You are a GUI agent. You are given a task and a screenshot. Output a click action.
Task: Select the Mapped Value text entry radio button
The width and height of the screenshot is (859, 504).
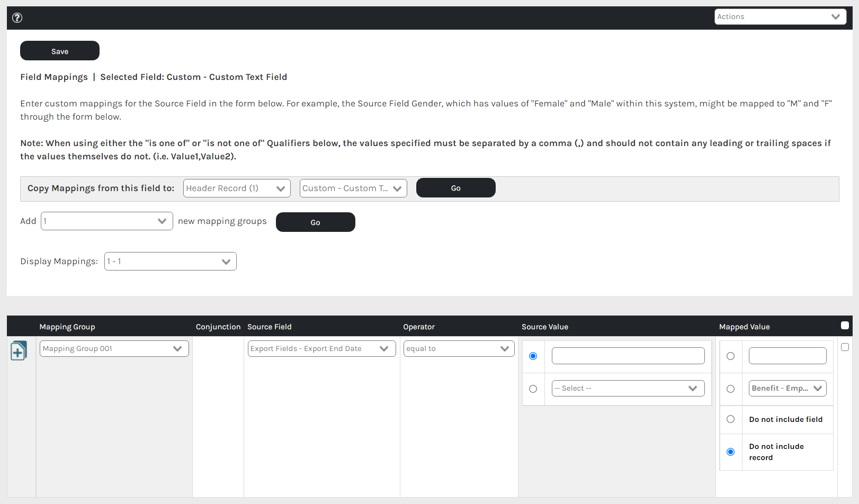731,356
